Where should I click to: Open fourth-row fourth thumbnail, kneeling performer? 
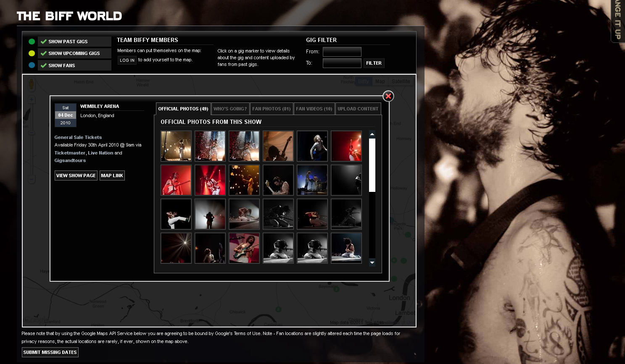(x=278, y=248)
